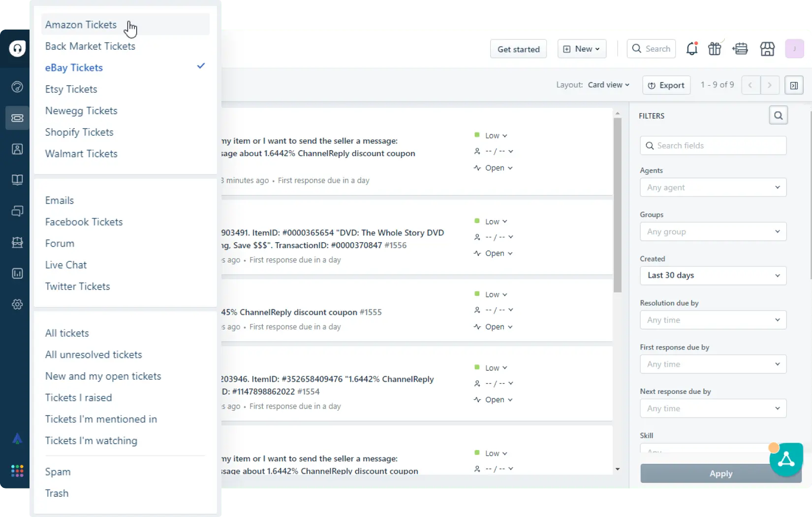
Task: Select Walmart Tickets from list
Action: (81, 154)
